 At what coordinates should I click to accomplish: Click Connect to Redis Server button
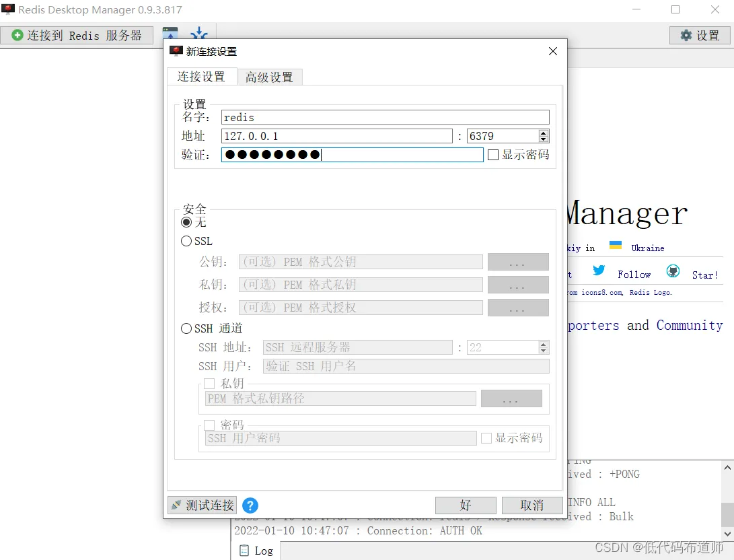click(77, 35)
